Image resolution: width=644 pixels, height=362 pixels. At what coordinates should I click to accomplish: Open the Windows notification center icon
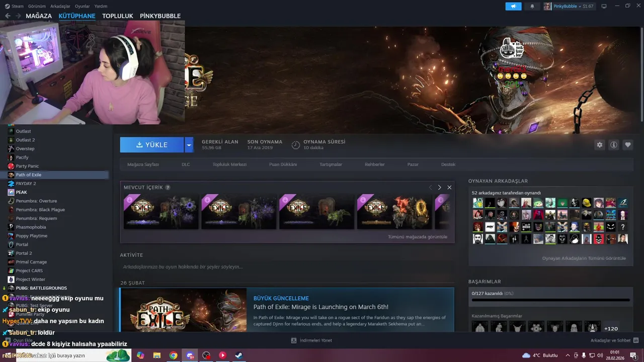click(633, 355)
